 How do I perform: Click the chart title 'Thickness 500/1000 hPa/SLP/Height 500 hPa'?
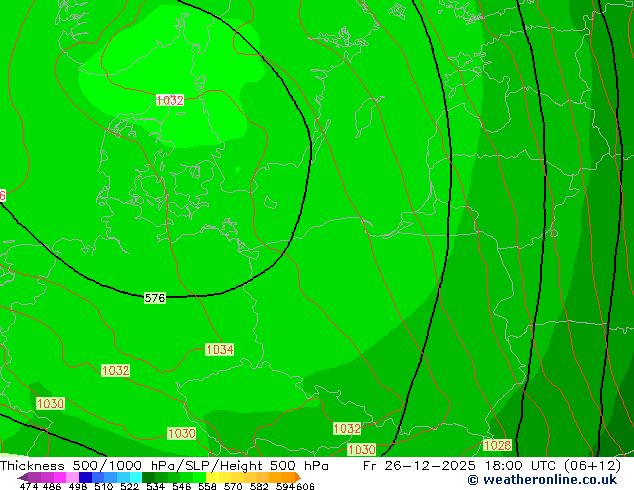coord(164,466)
